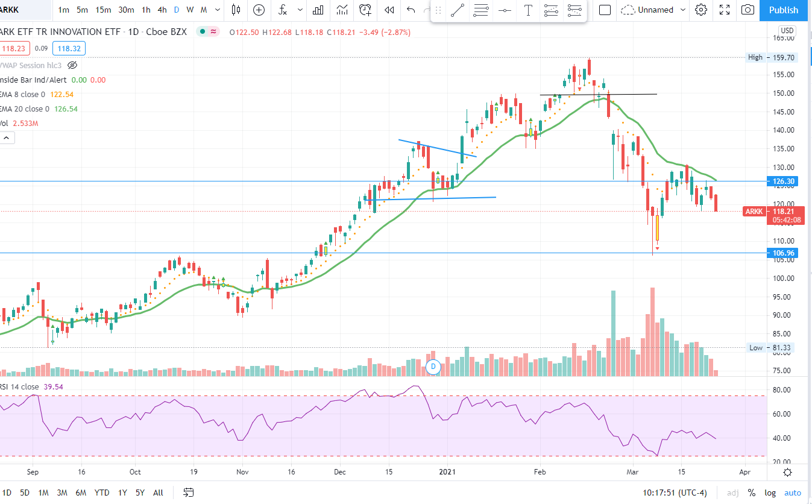This screenshot has height=504, width=812.
Task: Set the date range to 5D
Action: [25, 493]
